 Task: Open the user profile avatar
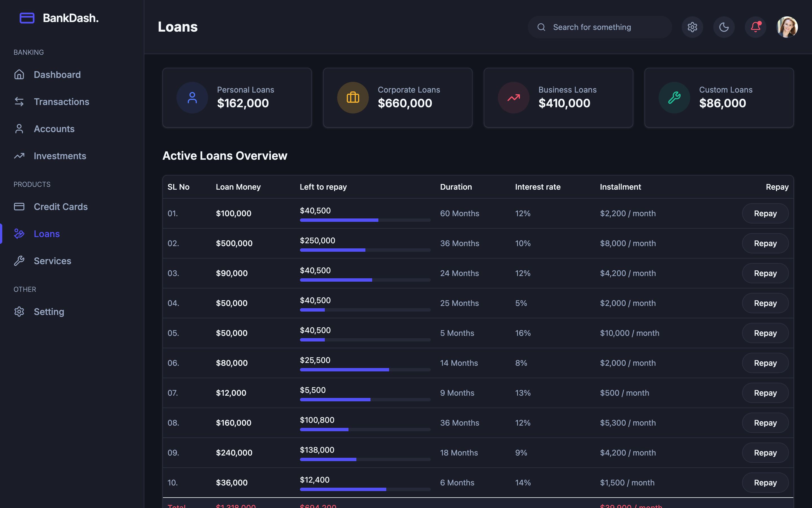787,27
